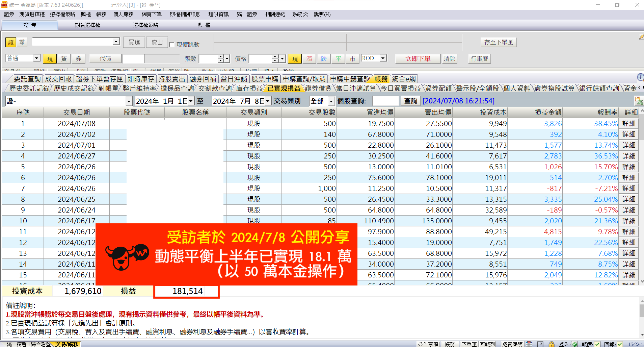Image resolution: width=644 pixels, height=347 pixels.
Task: Set price to 平 flat price
Action: pyautogui.click(x=338, y=59)
